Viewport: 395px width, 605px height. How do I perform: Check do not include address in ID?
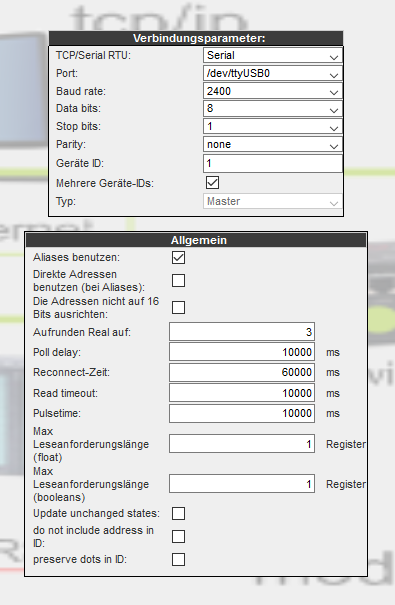coord(179,536)
